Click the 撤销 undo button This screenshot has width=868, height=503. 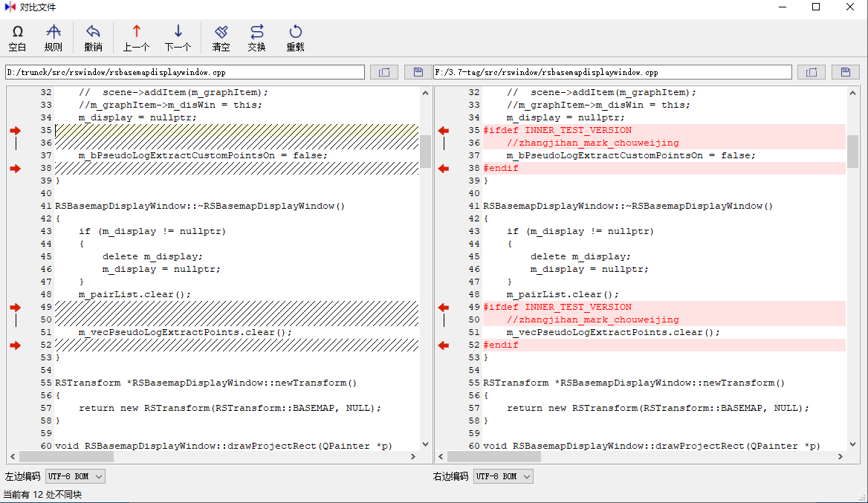tap(93, 38)
